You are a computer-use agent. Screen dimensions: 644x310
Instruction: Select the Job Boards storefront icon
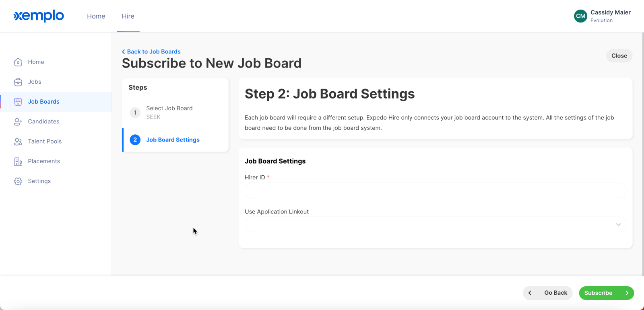click(x=18, y=102)
